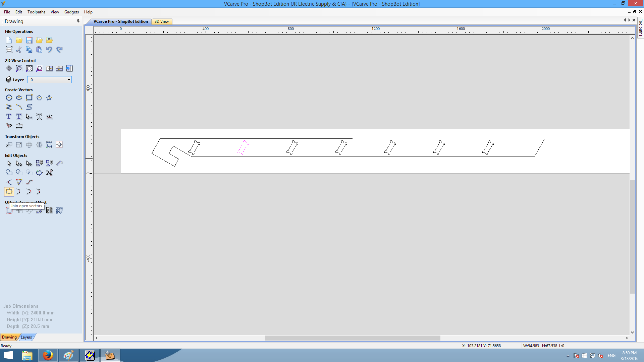Group selected objects icon

(x=39, y=163)
